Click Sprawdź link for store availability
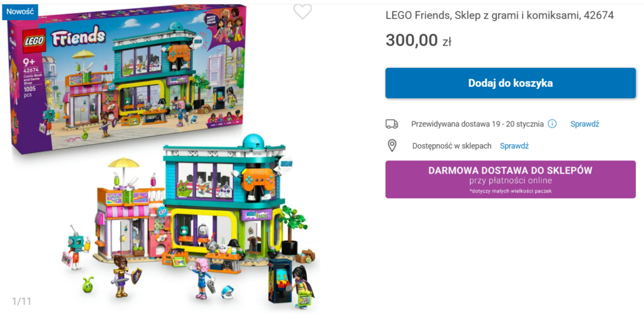This screenshot has height=319, width=644. 514,145
